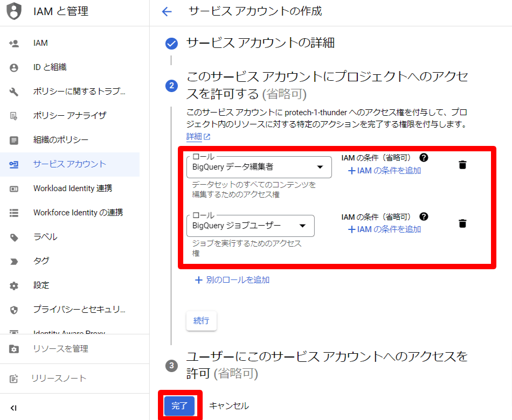
Task: Open the 詳細 link
Action: 194,137
